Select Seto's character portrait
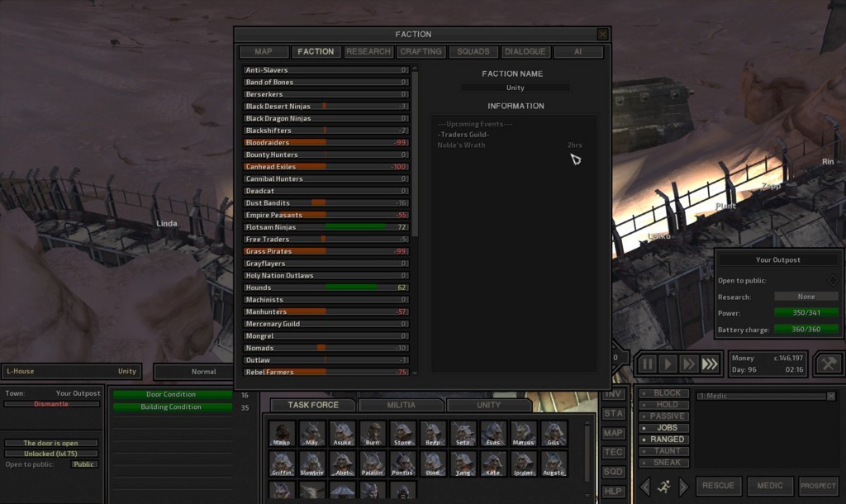 463,434
